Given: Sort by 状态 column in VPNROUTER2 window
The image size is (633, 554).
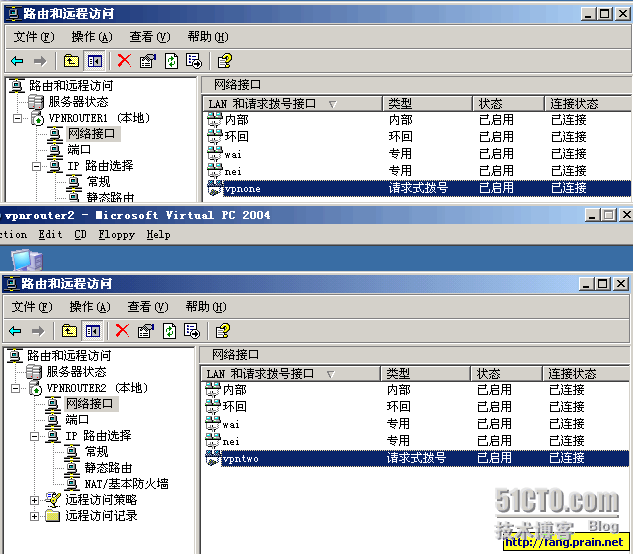Looking at the screenshot, I should tap(506, 374).
